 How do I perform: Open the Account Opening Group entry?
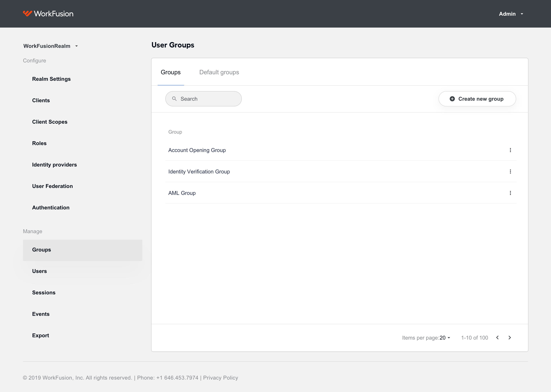pyautogui.click(x=197, y=150)
